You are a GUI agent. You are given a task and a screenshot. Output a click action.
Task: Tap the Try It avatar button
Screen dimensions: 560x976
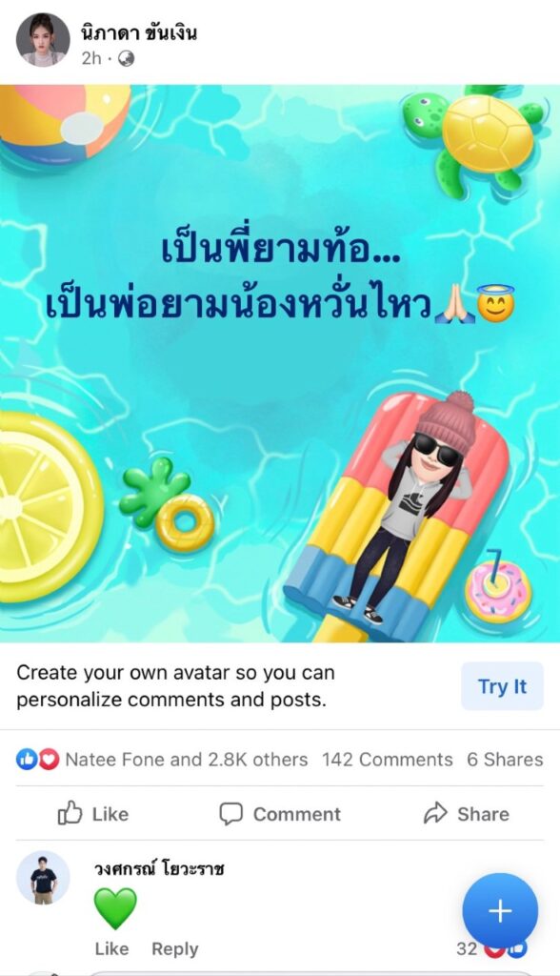tap(502, 686)
